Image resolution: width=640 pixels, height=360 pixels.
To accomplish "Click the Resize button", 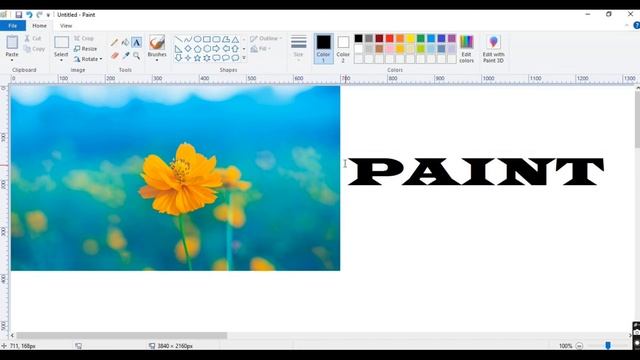I will click(x=85, y=49).
